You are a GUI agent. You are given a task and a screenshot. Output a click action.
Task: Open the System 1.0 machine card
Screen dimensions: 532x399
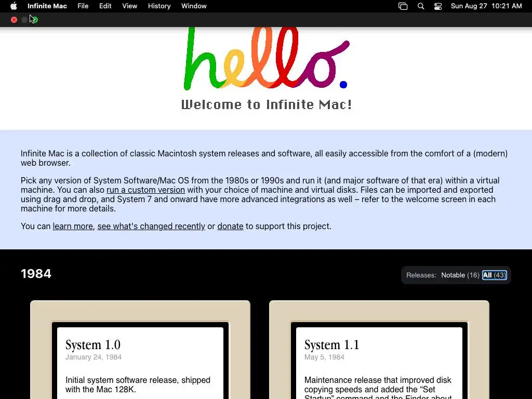click(x=140, y=350)
